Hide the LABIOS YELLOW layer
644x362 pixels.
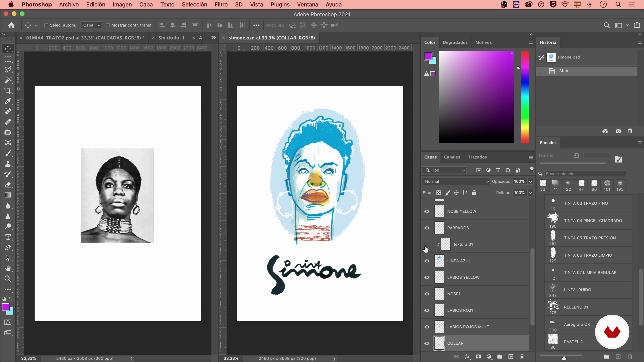coord(427,277)
